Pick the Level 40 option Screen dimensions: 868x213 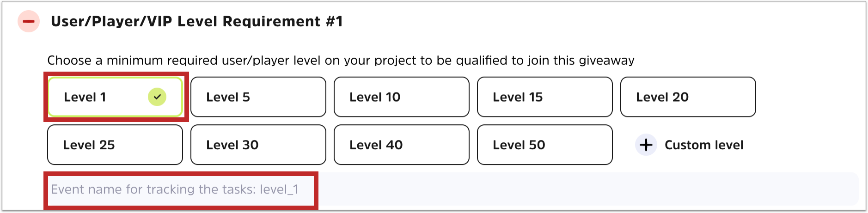pos(401,145)
